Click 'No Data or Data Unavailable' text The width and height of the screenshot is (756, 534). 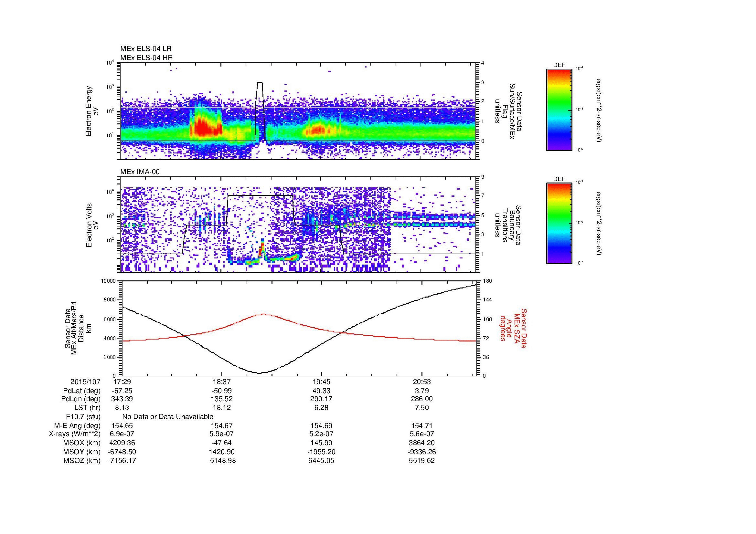coord(168,416)
